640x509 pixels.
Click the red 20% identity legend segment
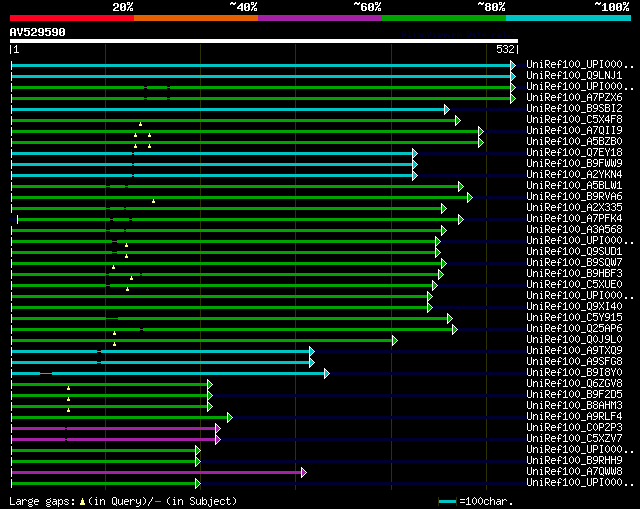(x=72, y=18)
